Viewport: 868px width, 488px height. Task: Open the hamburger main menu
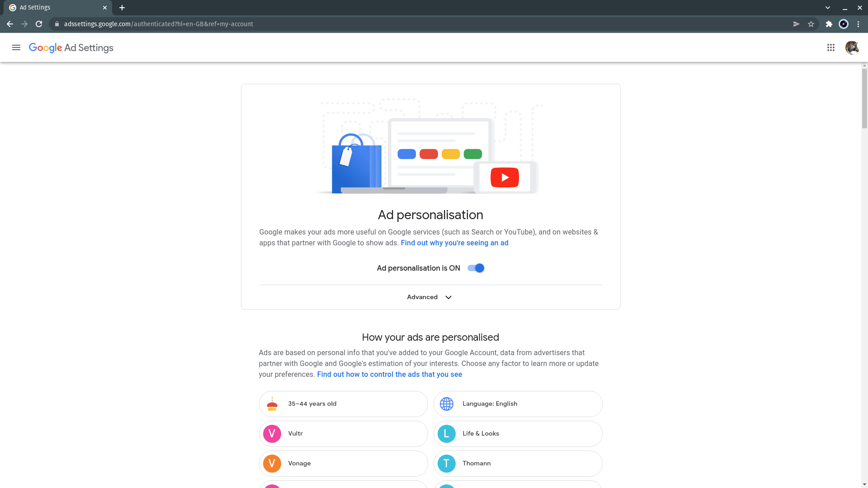tap(16, 47)
